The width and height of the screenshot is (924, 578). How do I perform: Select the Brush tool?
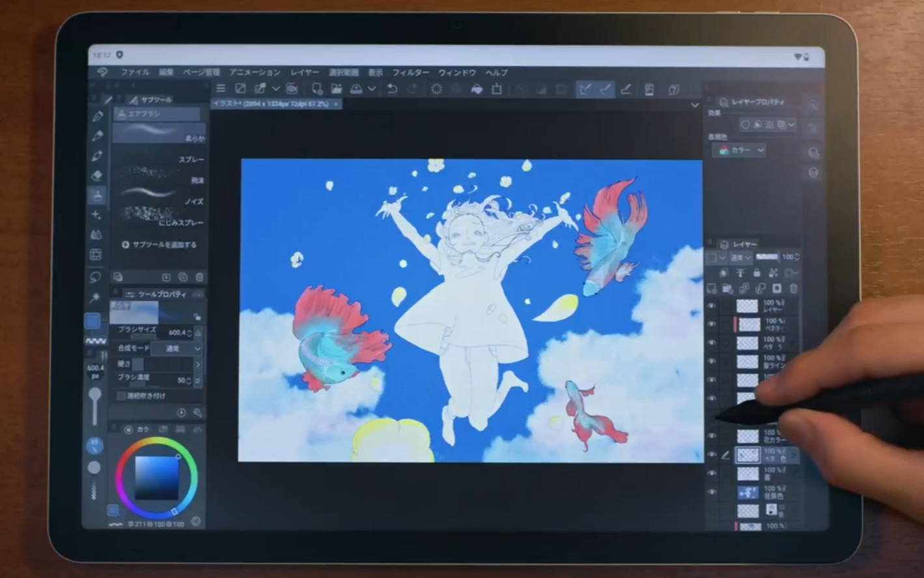coord(98,156)
